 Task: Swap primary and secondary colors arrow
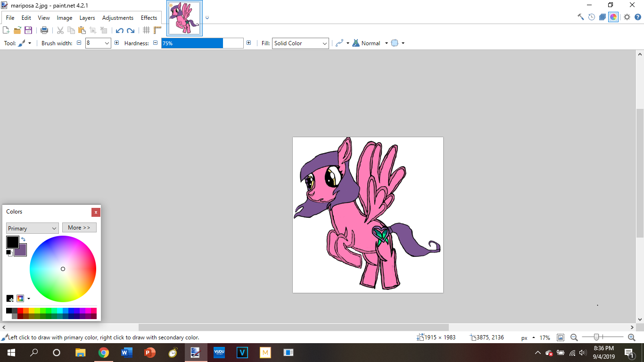(23, 239)
